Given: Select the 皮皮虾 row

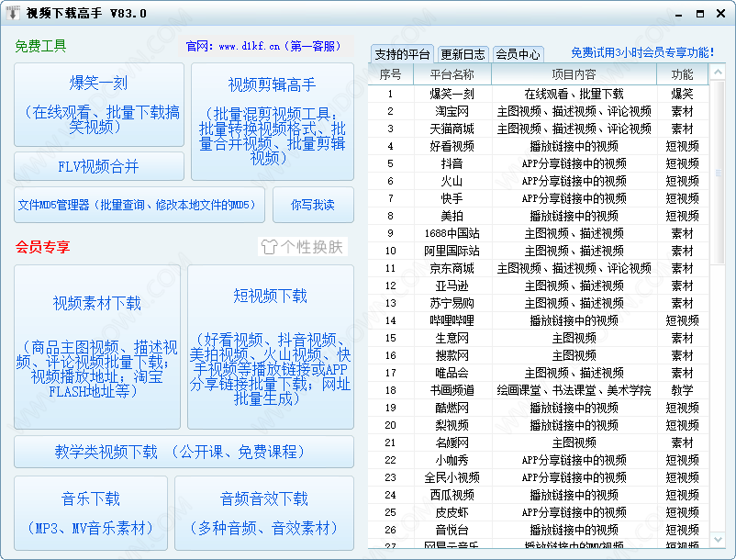Looking at the screenshot, I should point(539,512).
